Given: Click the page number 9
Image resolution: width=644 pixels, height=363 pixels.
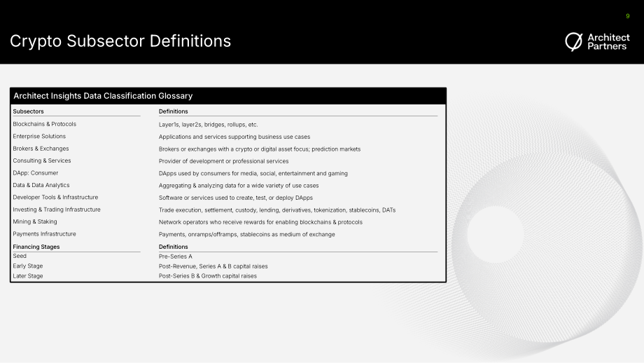Looking at the screenshot, I should click(628, 16).
